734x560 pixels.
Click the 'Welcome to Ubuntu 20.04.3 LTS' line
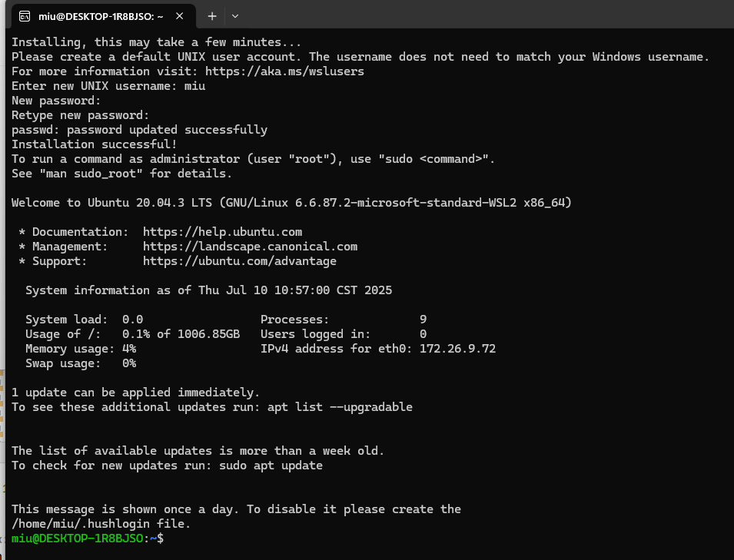pyautogui.click(x=291, y=203)
